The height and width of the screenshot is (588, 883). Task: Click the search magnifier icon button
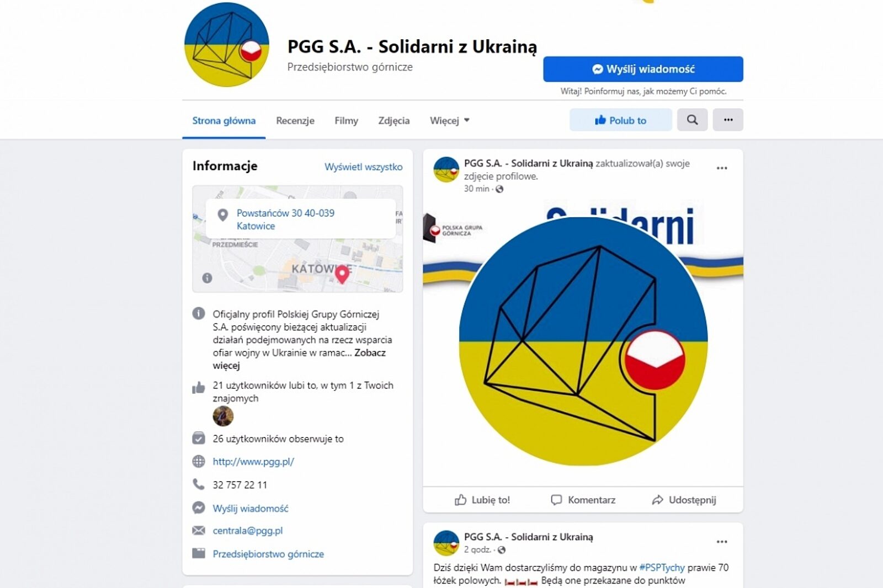tap(692, 120)
